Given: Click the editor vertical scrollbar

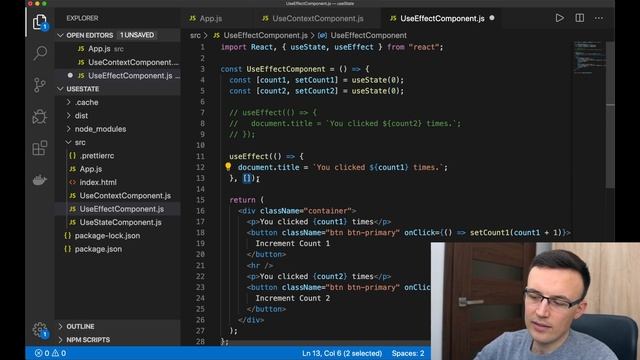Looking at the screenshot, I should (610, 114).
